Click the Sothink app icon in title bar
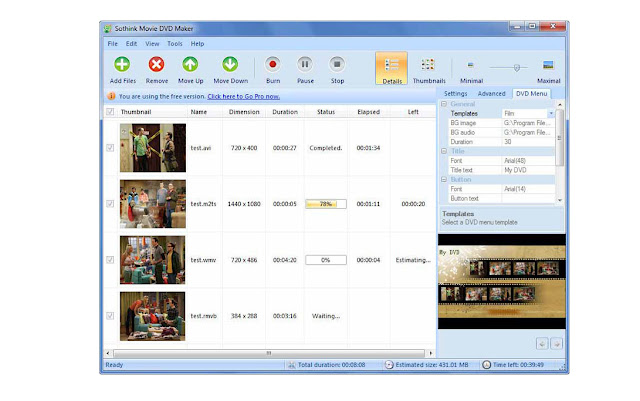640x401 pixels. click(107, 29)
